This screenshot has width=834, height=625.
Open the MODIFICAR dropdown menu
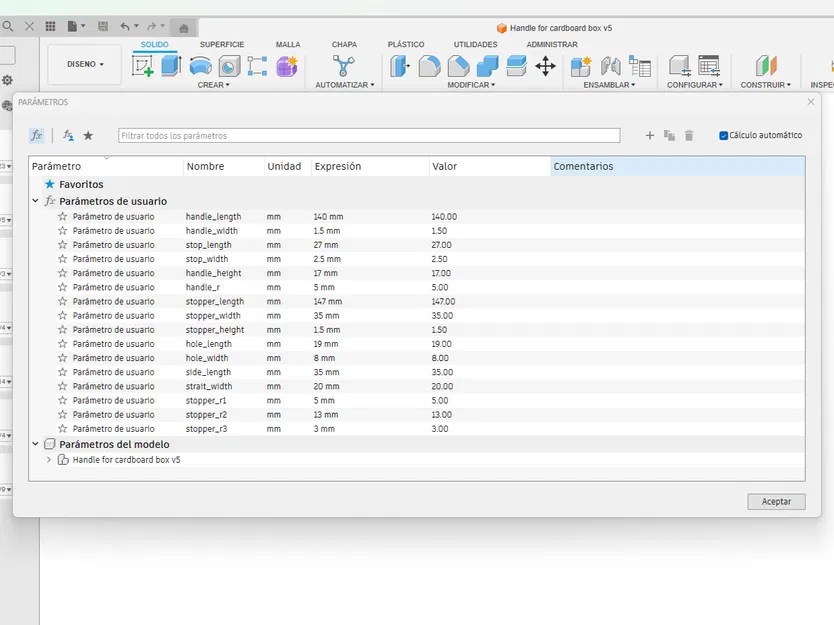click(471, 85)
